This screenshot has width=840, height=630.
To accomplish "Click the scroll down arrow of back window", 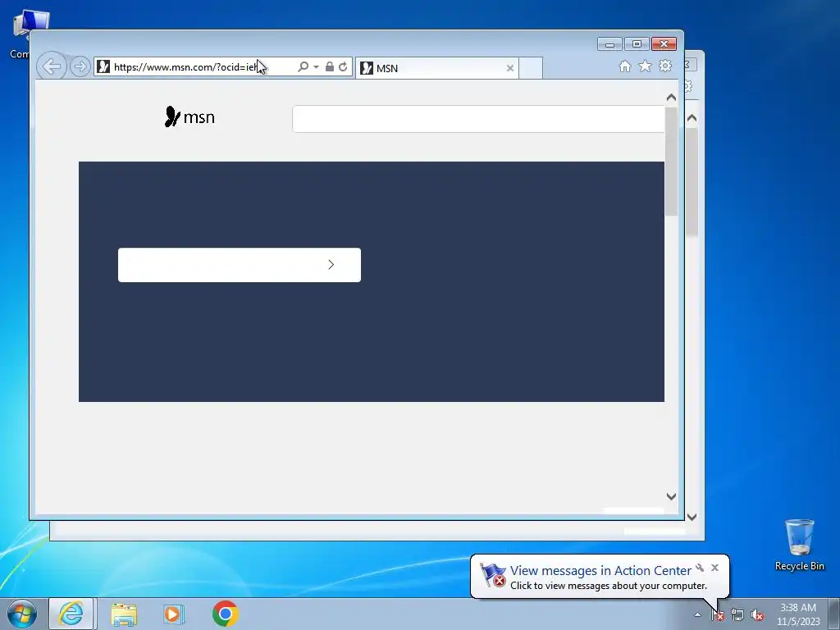I will pos(692,517).
